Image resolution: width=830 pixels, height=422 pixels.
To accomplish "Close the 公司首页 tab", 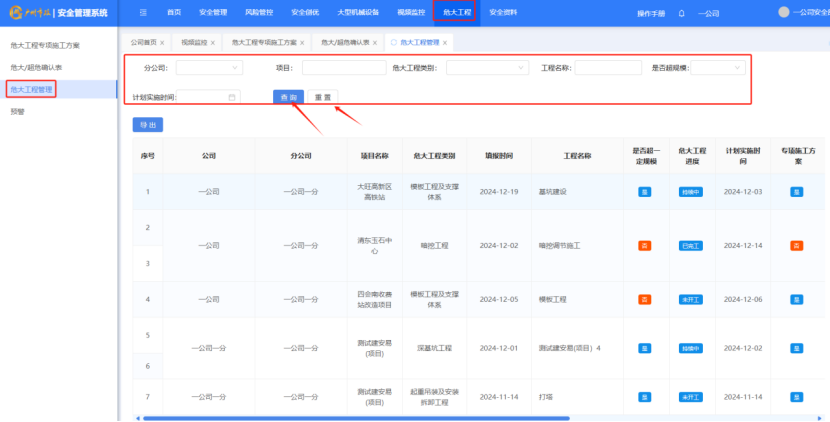I will (162, 43).
